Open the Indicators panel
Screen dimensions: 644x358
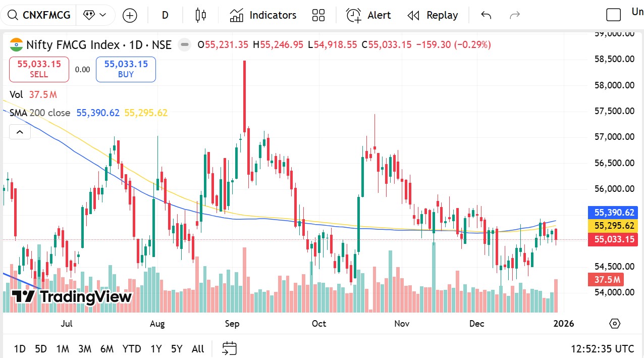click(x=263, y=15)
